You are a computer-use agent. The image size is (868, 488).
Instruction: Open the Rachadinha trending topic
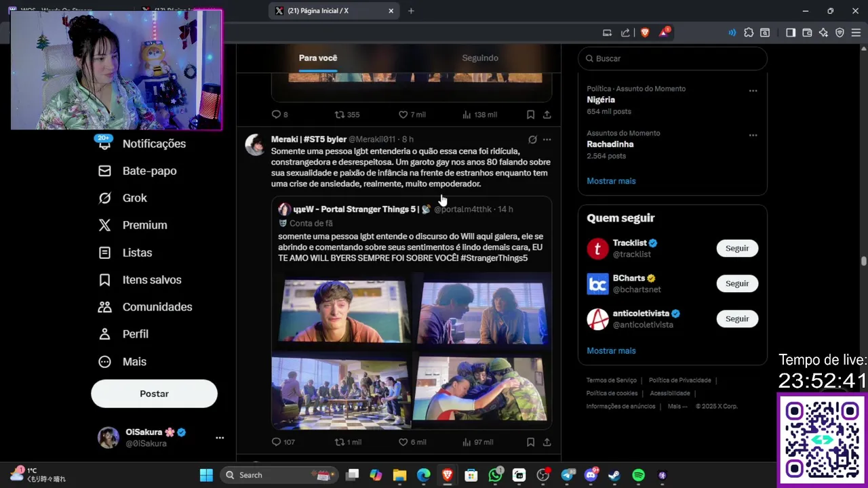pyautogui.click(x=610, y=144)
